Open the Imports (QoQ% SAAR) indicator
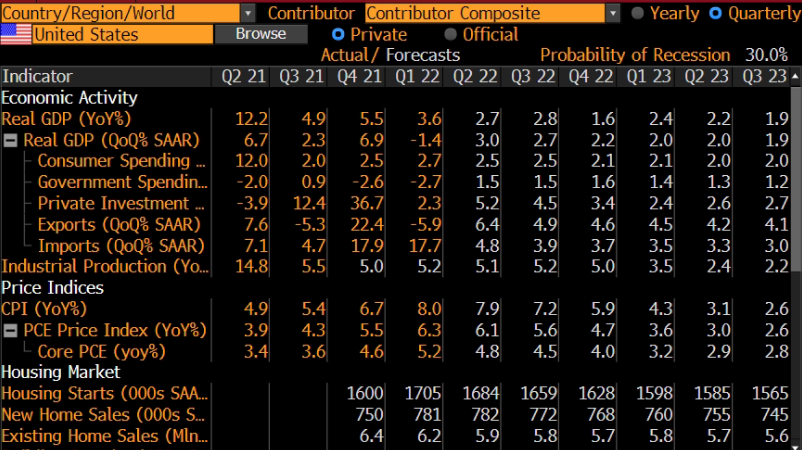Screen dimensions: 802x450 (121, 246)
